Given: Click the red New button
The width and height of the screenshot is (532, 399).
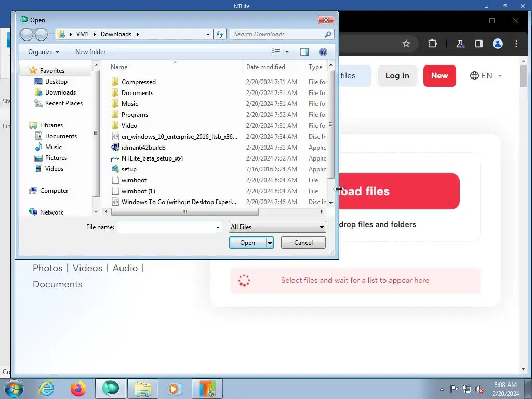Looking at the screenshot, I should click(440, 76).
